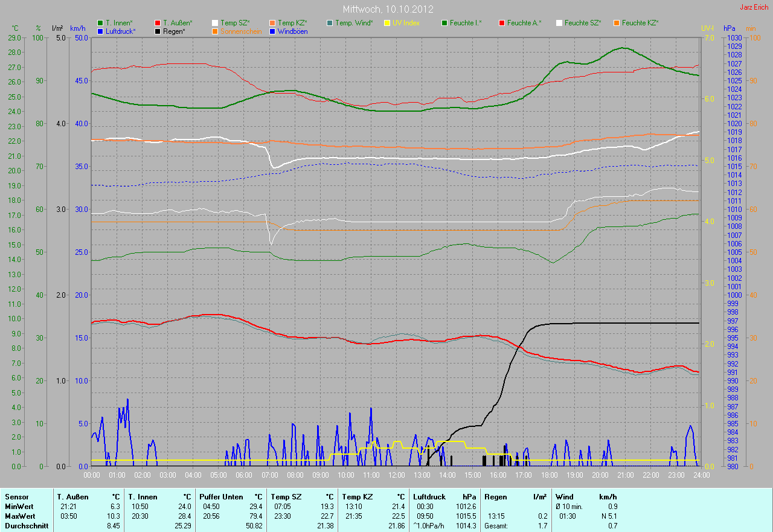Image resolution: width=773 pixels, height=532 pixels.
Task: Click the Luftdruck column header in table
Action: tap(429, 496)
